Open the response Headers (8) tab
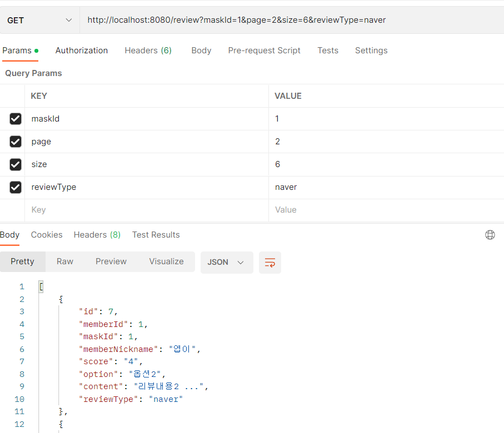Viewport: 504px width, 433px height. 97,235
